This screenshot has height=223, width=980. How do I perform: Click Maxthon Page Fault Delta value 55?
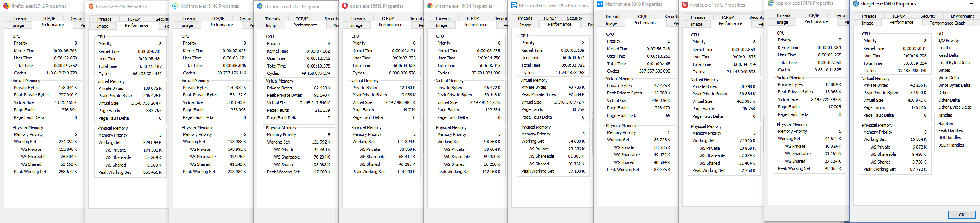668,116
